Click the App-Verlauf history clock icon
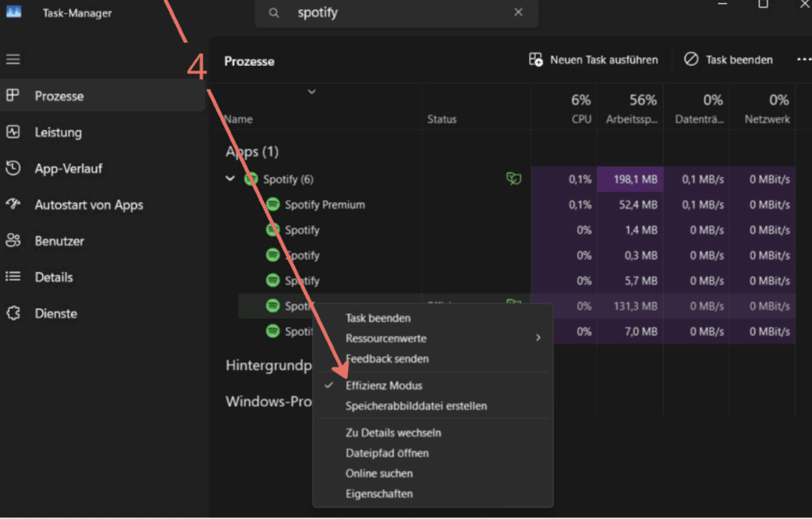The width and height of the screenshot is (812, 519). coord(13,168)
